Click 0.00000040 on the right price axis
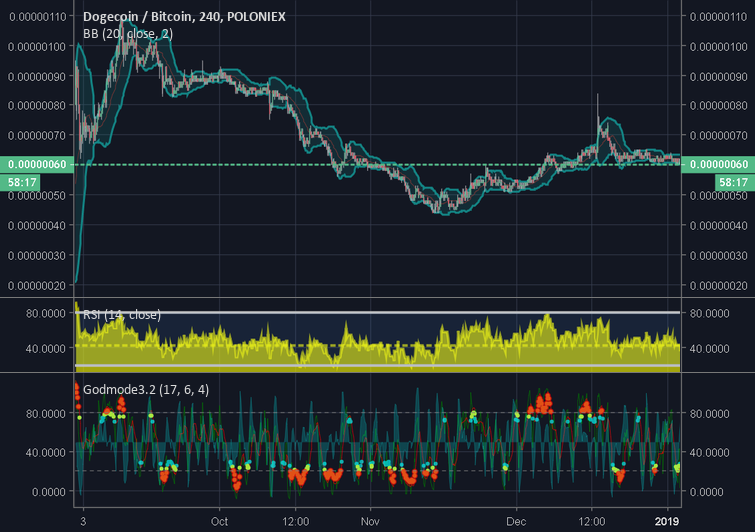This screenshot has width=755, height=532. click(718, 225)
